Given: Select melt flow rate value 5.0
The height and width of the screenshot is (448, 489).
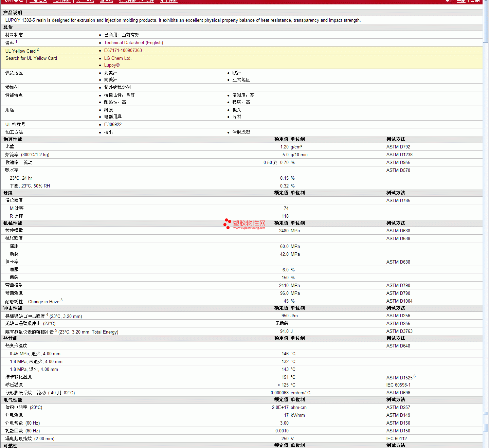Looking at the screenshot, I should pyautogui.click(x=286, y=155).
